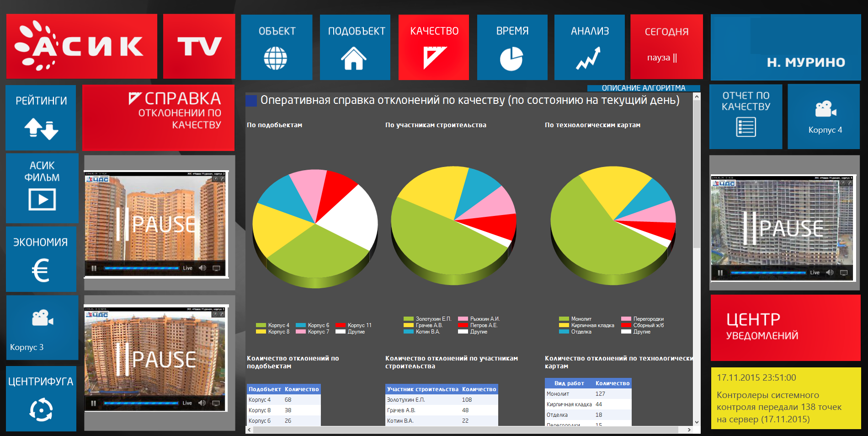This screenshot has width=868, height=436.
Task: Select the Кирпичная кладка table row
Action: 588,404
